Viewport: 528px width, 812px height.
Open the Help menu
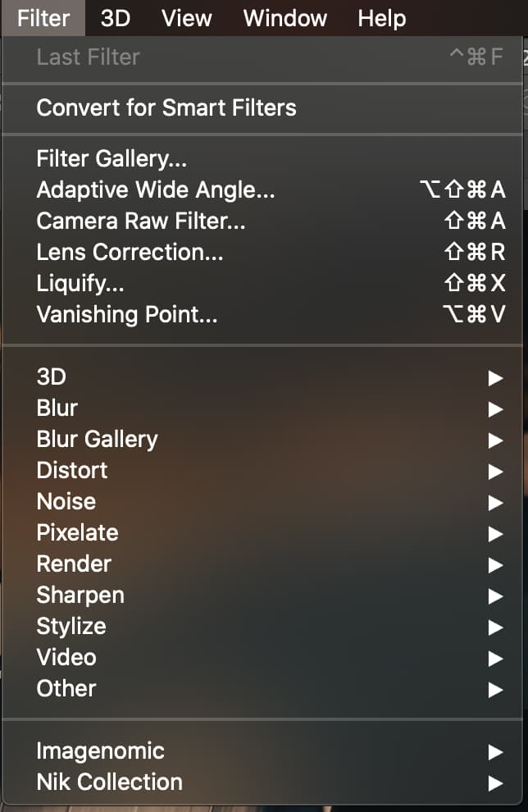tap(381, 18)
